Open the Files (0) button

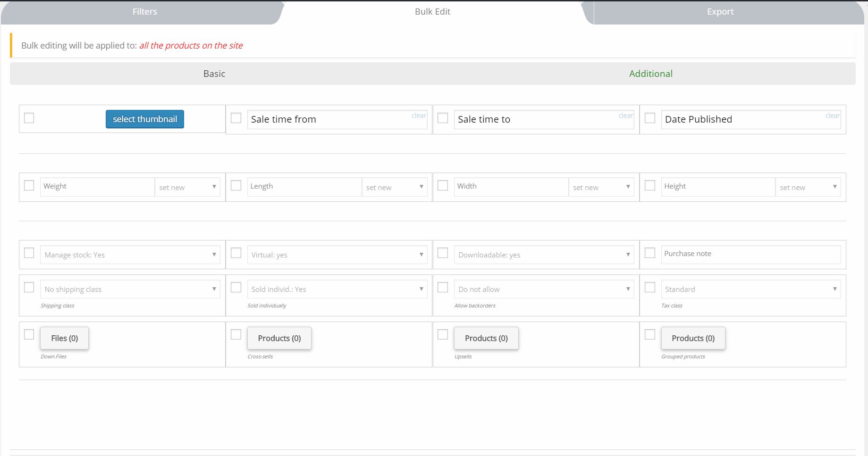65,338
